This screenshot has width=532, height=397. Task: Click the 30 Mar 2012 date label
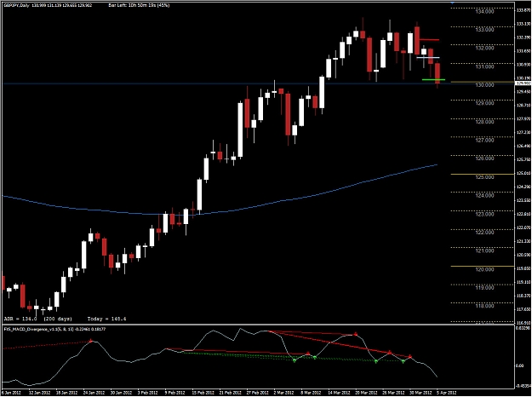(420, 393)
